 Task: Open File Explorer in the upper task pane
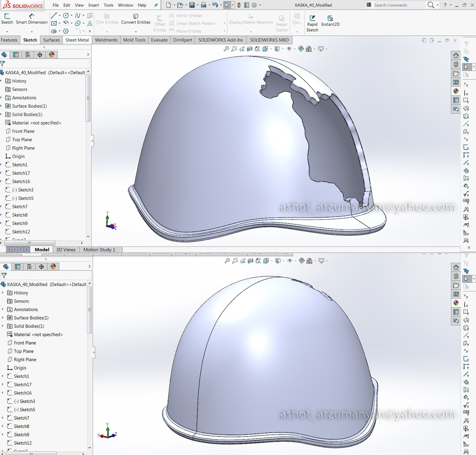(456, 73)
